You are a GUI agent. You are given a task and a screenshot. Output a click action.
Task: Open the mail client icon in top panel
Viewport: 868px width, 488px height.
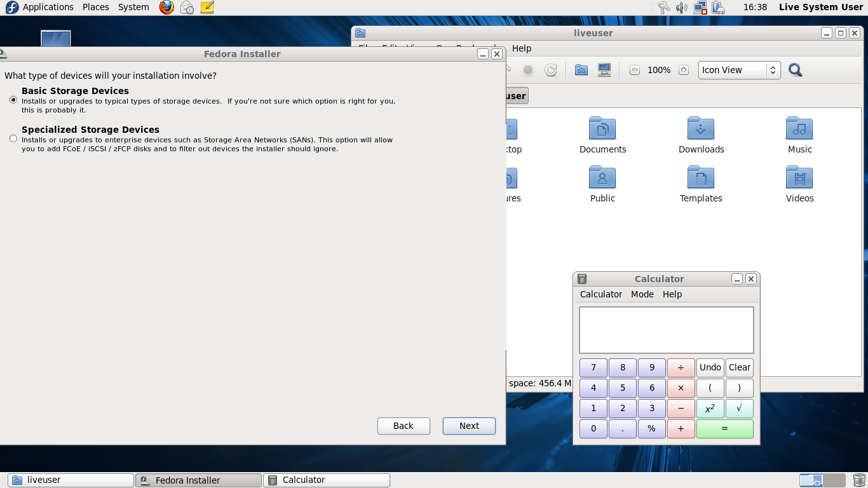click(187, 8)
